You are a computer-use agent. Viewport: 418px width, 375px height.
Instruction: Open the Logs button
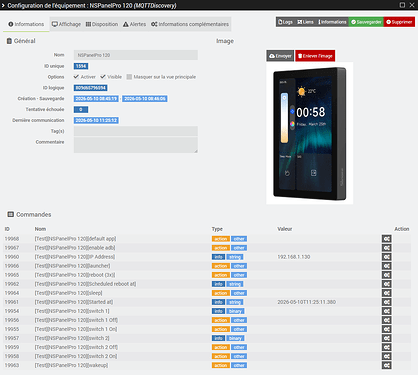[285, 22]
